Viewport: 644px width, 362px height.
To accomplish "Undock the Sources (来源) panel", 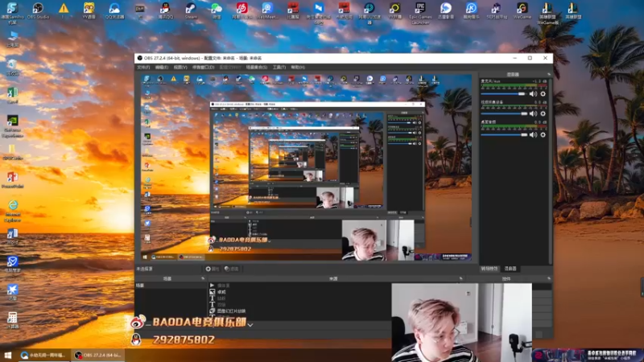I will (x=460, y=278).
